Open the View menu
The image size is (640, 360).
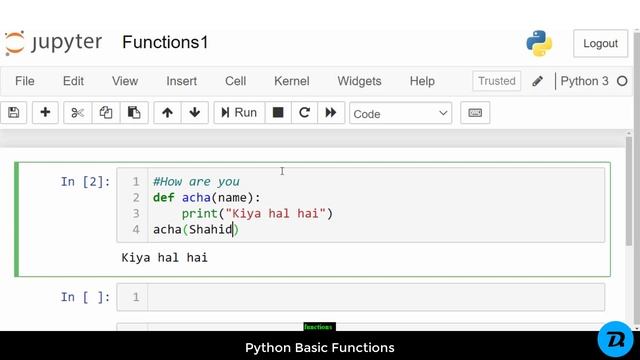125,81
